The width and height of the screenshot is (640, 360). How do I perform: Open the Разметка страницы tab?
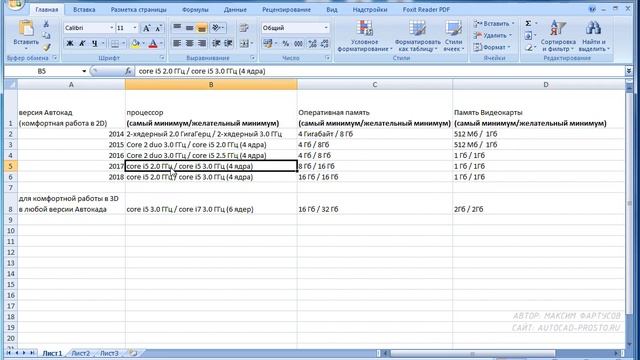tap(138, 9)
